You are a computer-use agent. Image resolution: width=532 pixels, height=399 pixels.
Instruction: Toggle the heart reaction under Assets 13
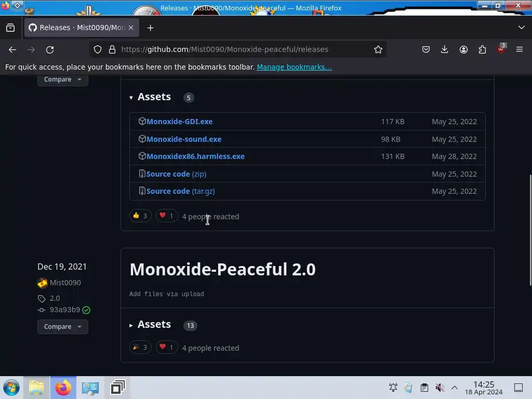(x=167, y=348)
